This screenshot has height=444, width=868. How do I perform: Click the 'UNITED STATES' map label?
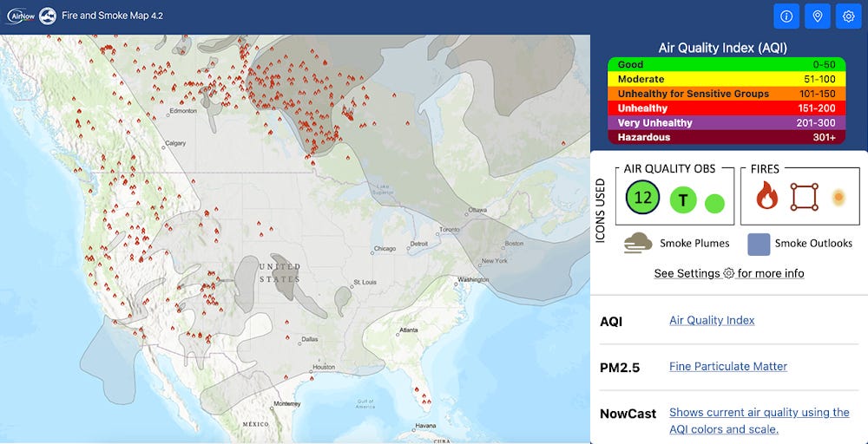(x=279, y=272)
